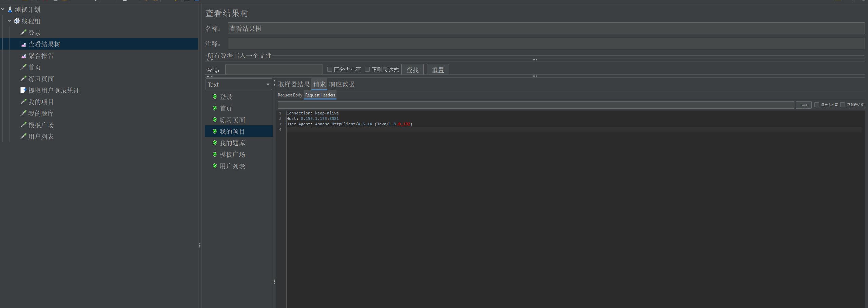868x308 pixels.
Task: Collapse the 线程组 tree node
Action: (x=9, y=21)
